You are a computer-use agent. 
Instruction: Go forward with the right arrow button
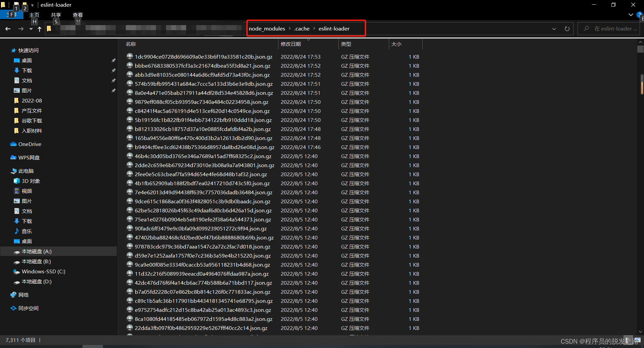click(21, 29)
